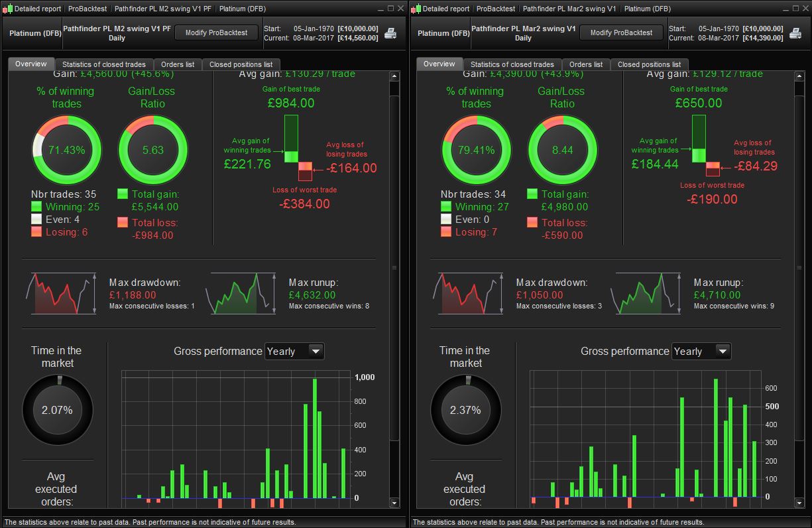This screenshot has height=528, width=812.
Task: Open the Statistics of closed trades tab on the left
Action: pos(104,64)
